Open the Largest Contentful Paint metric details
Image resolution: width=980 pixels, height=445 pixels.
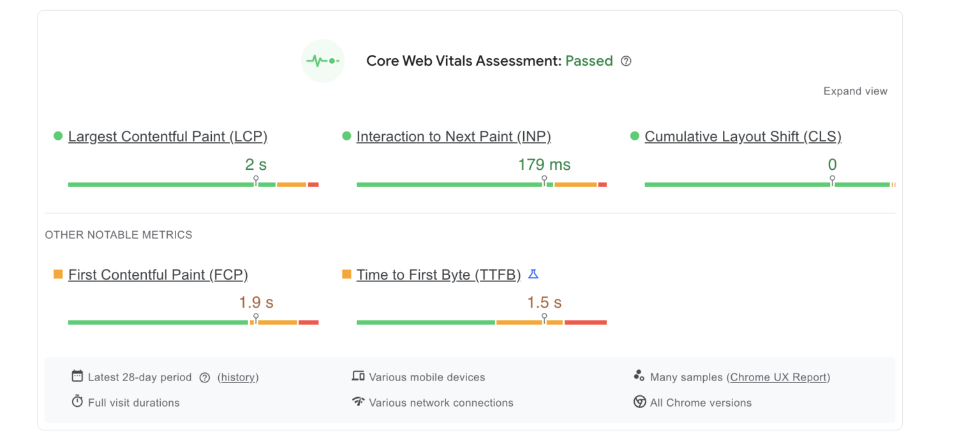click(168, 136)
